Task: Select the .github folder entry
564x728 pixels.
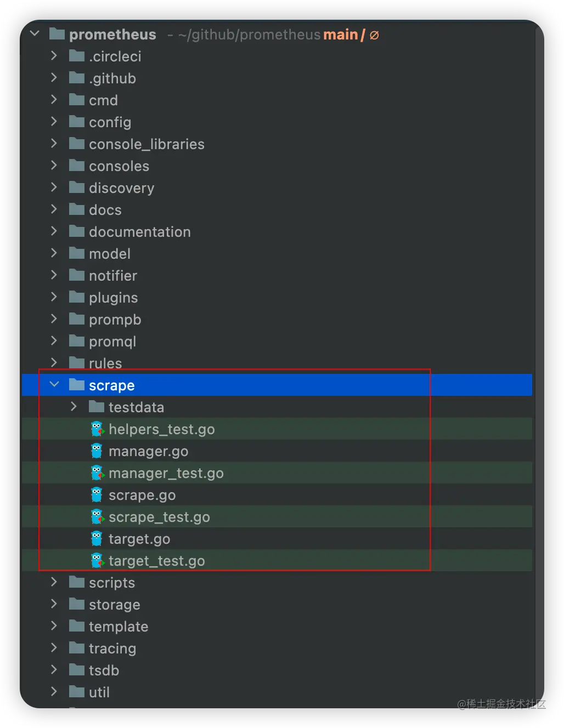Action: pyautogui.click(x=112, y=78)
